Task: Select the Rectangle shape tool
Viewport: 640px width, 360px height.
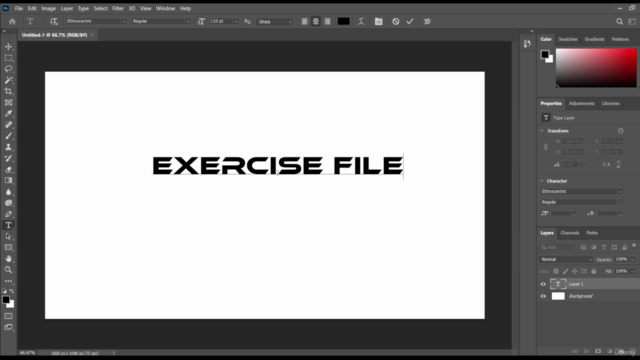Action: [x=9, y=247]
